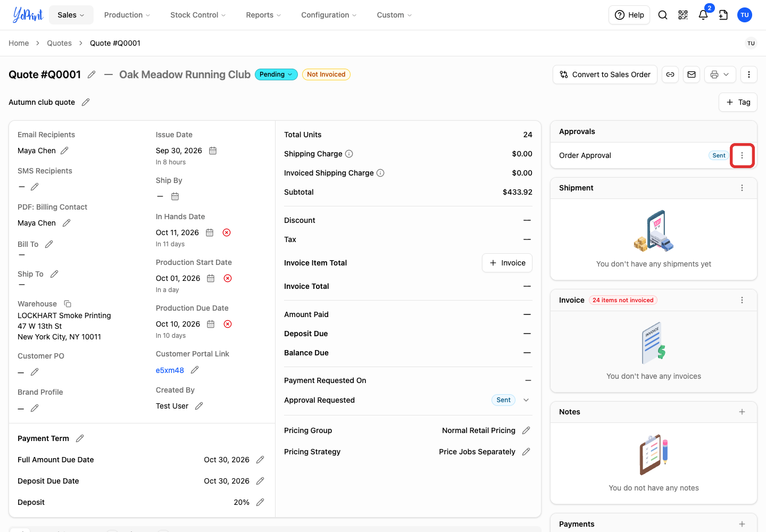Screen dimensions: 766x532
Task: Edit the Pricing Group pencil
Action: pos(526,430)
